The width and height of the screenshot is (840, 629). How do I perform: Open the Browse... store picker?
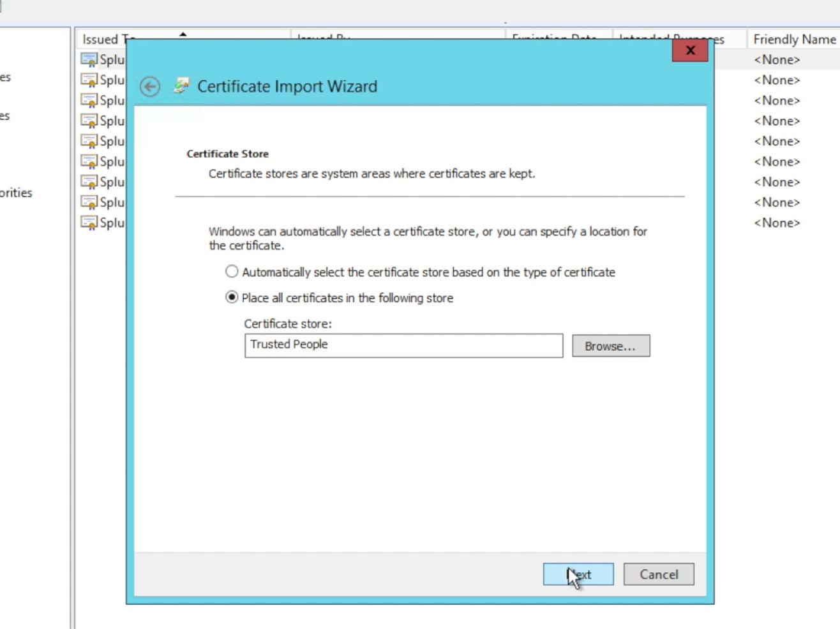tap(610, 346)
